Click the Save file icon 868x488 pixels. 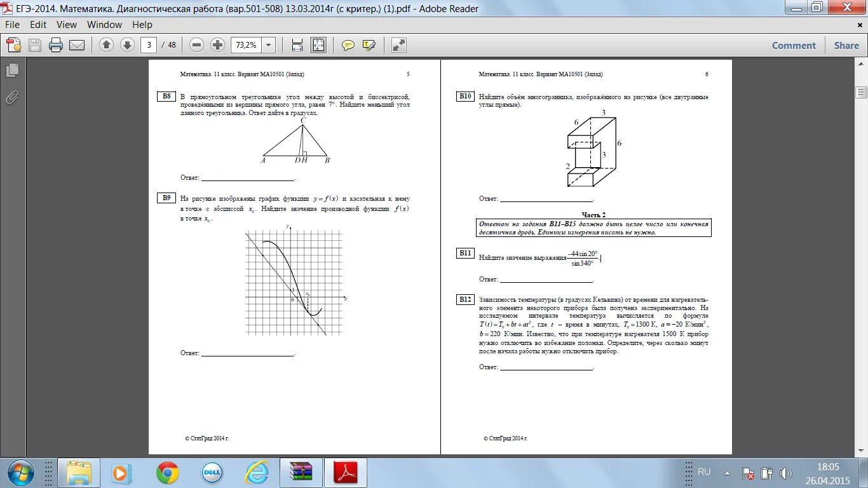pyautogui.click(x=35, y=45)
